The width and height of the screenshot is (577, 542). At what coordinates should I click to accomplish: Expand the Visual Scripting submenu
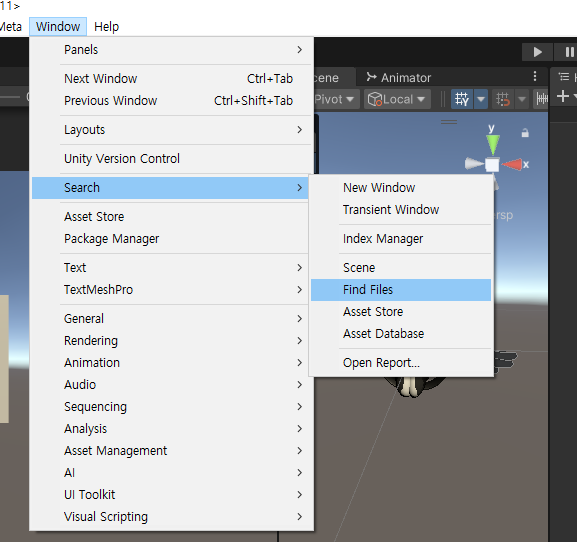[x=170, y=517]
